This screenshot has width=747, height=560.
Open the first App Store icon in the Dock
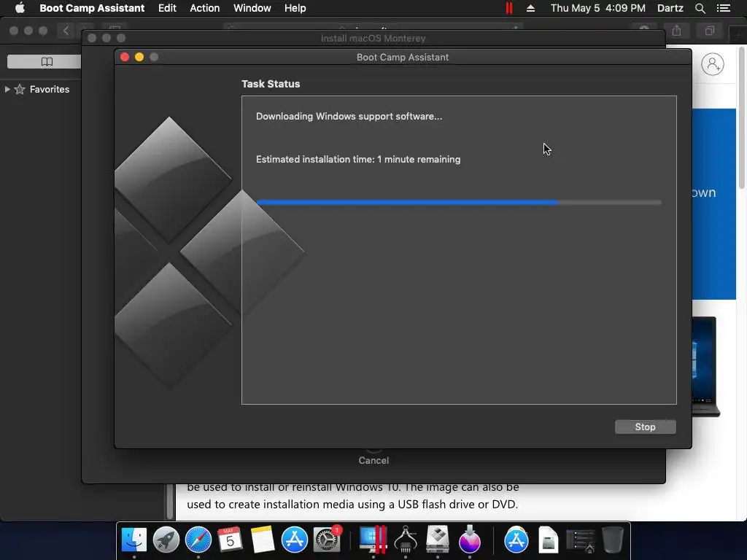pos(295,540)
